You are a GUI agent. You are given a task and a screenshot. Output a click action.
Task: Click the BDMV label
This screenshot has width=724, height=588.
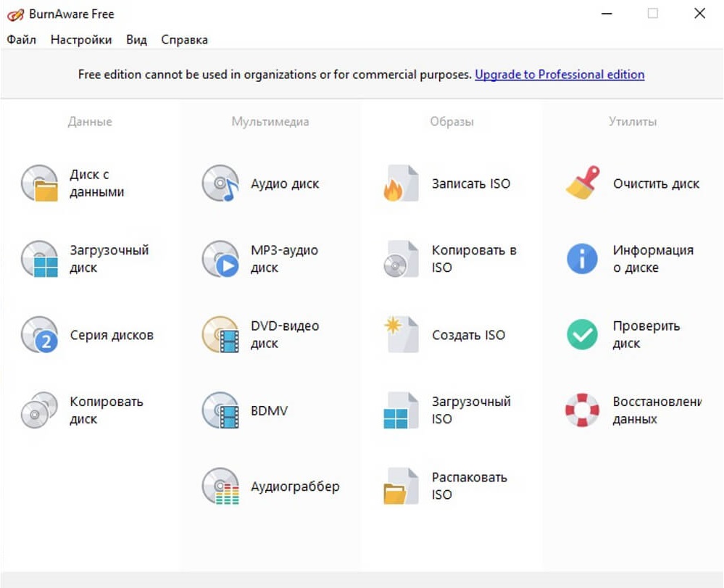point(269,410)
